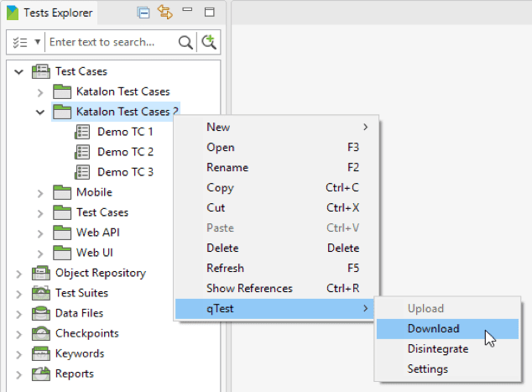Expand the Katalon Test Cases folder
532x392 pixels.
[x=39, y=91]
